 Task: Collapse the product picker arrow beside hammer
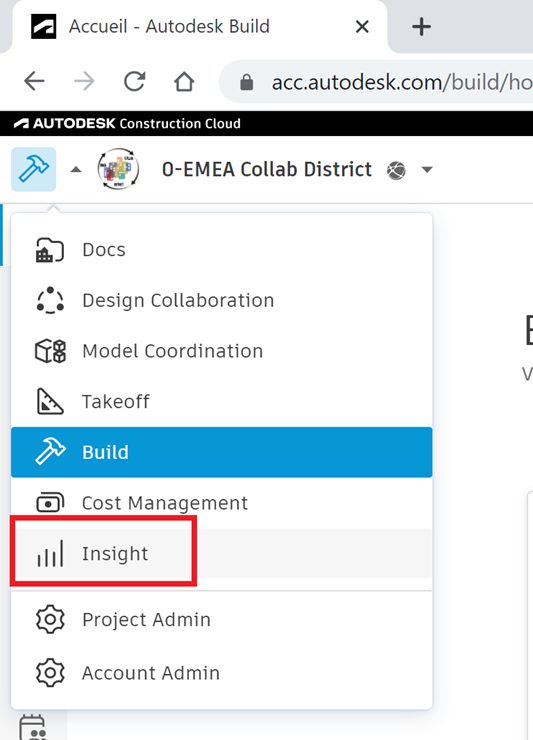tap(76, 169)
